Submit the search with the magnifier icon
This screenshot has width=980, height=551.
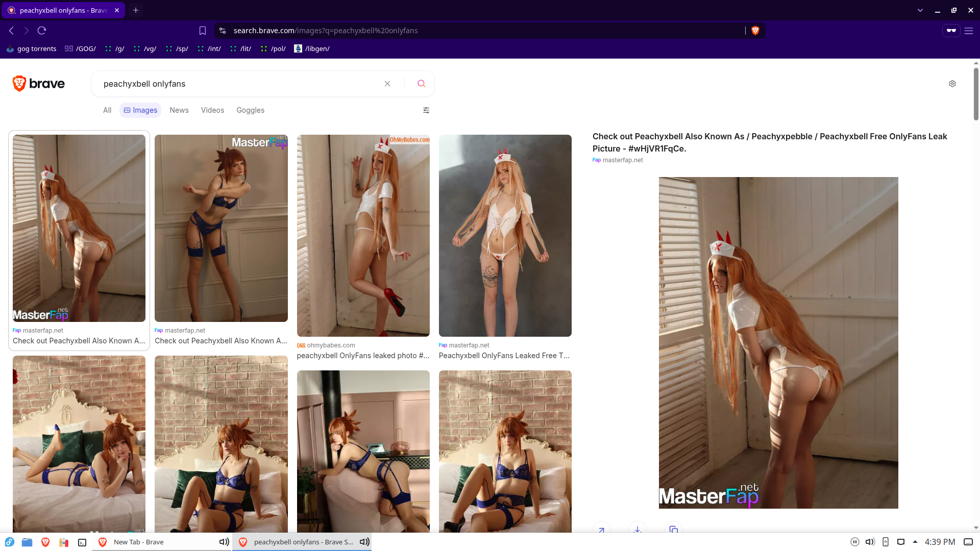(x=422, y=84)
